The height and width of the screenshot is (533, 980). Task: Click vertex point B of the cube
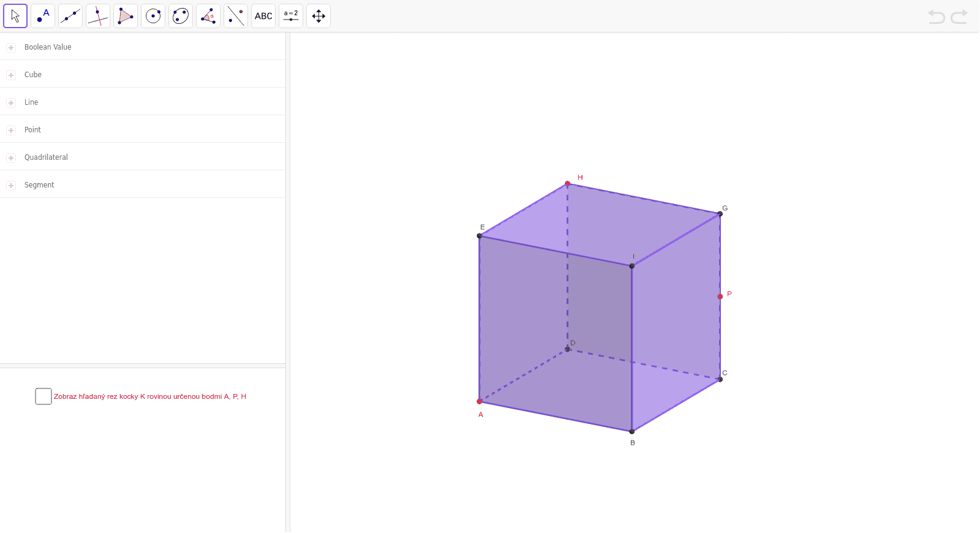(x=632, y=431)
